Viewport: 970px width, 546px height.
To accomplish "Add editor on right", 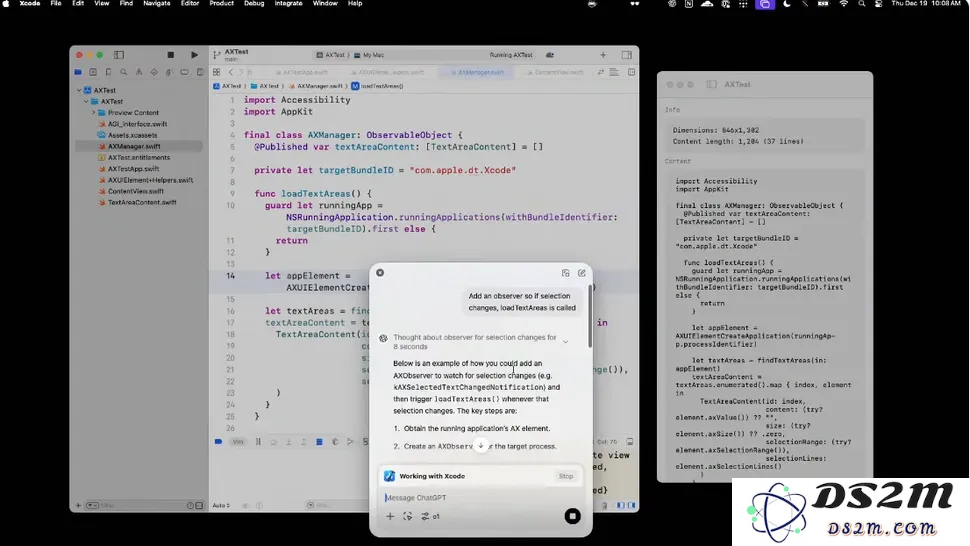I will (632, 72).
